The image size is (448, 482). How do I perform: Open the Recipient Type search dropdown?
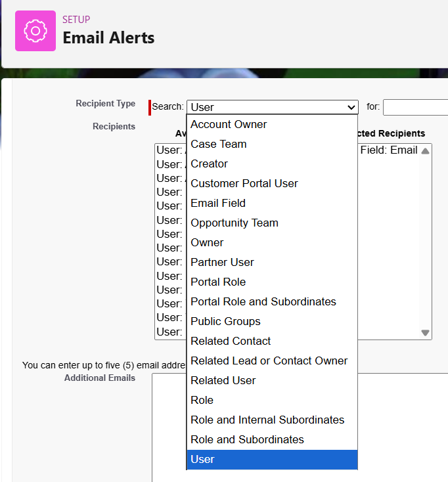272,107
